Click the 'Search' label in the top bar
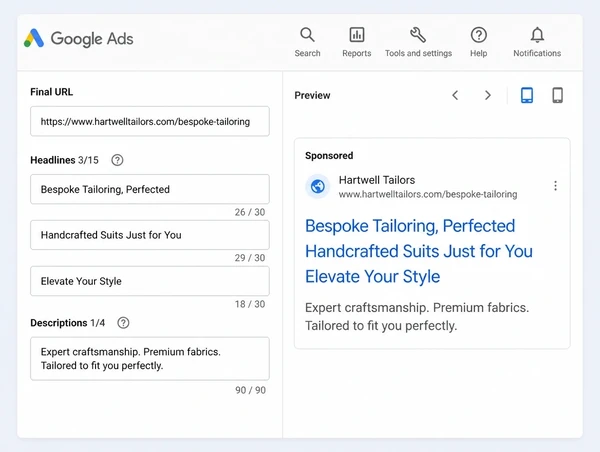The image size is (600, 452). (x=307, y=53)
